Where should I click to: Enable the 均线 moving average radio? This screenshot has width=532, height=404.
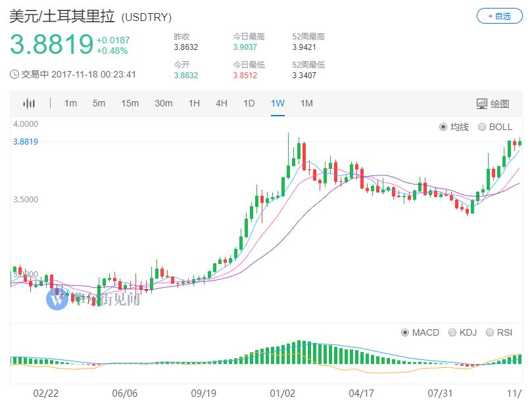(x=443, y=127)
